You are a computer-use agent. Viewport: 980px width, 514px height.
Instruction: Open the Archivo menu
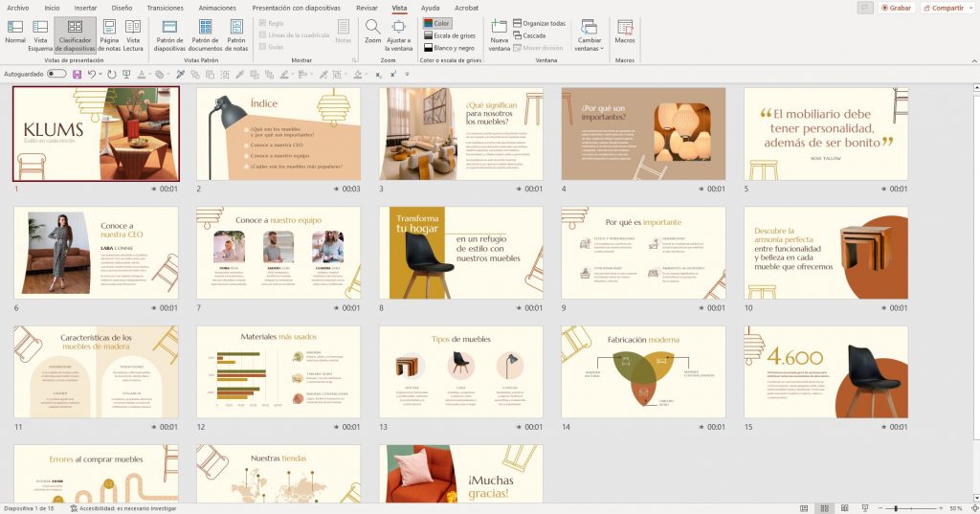pyautogui.click(x=17, y=8)
